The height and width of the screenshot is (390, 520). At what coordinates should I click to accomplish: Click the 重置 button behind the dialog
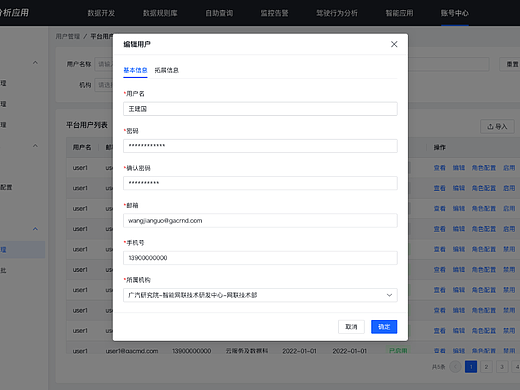click(x=510, y=64)
